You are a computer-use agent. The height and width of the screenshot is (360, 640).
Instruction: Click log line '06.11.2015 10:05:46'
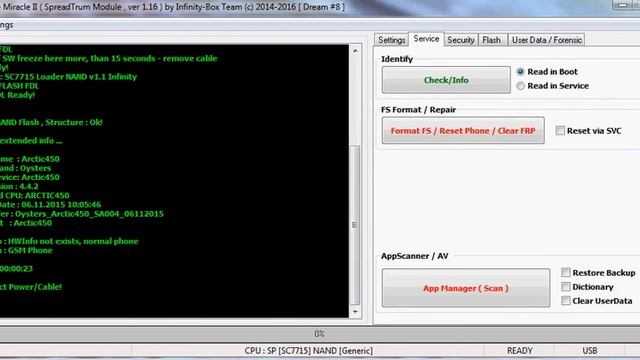pyautogui.click(x=61, y=204)
